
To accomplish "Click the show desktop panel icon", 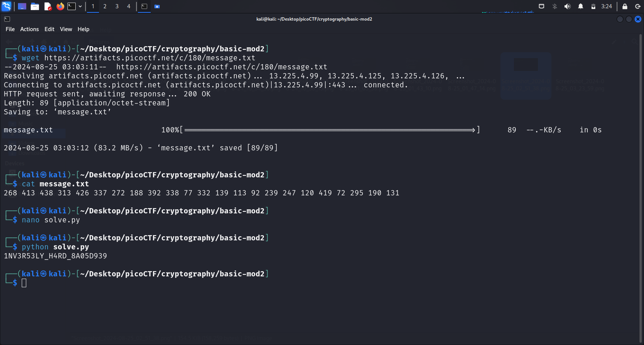I will (22, 6).
